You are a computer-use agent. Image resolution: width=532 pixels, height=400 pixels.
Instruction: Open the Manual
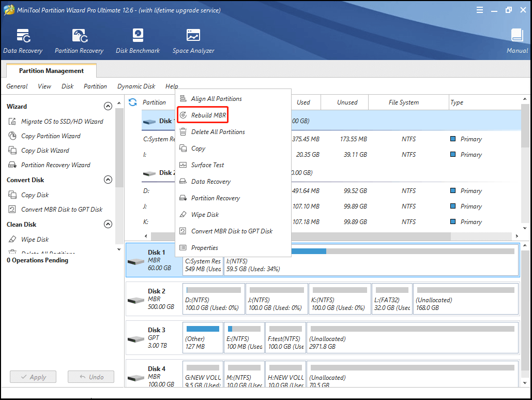(517, 41)
